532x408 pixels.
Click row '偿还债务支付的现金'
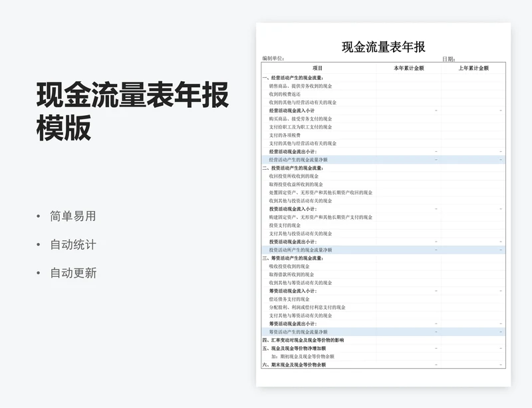(x=384, y=299)
